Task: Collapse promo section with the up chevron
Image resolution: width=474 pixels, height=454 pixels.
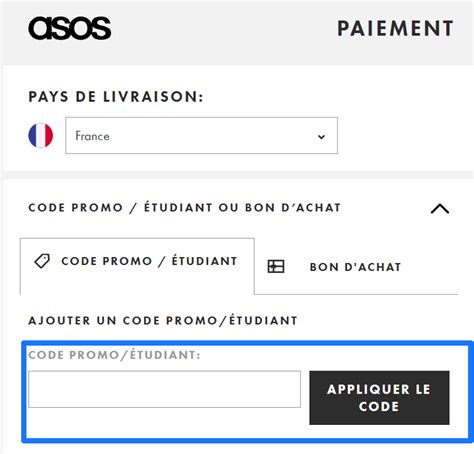Action: point(440,209)
